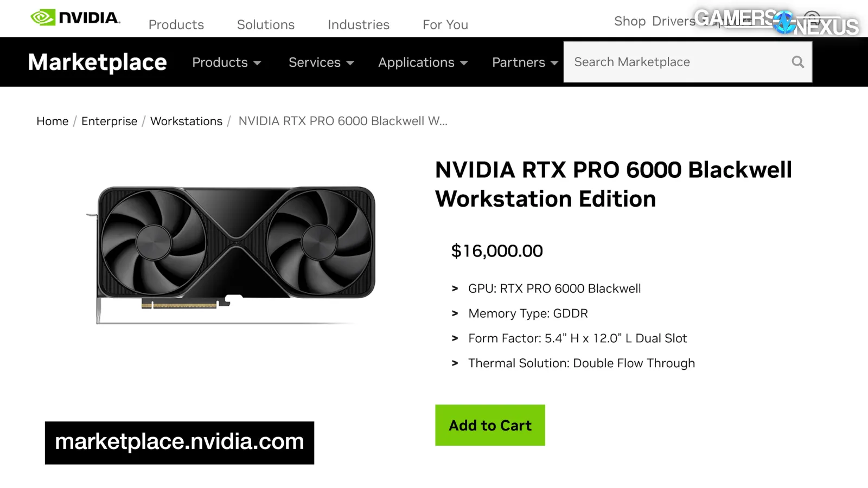The image size is (868, 488).
Task: Open the Workstations breadcrumb link
Action: 186,121
